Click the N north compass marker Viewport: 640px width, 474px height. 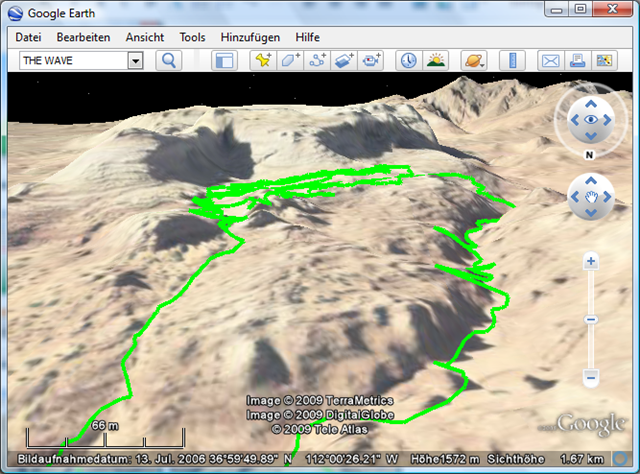point(590,155)
